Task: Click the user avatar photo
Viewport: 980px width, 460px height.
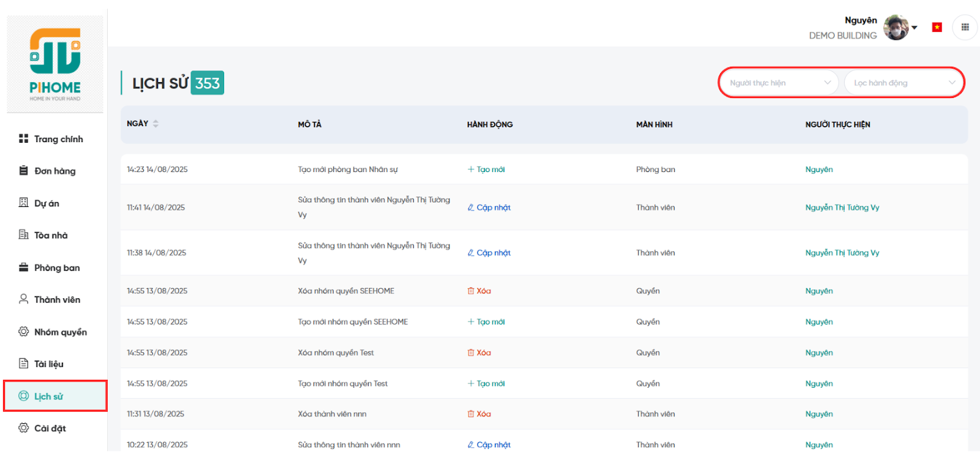Action: (895, 28)
